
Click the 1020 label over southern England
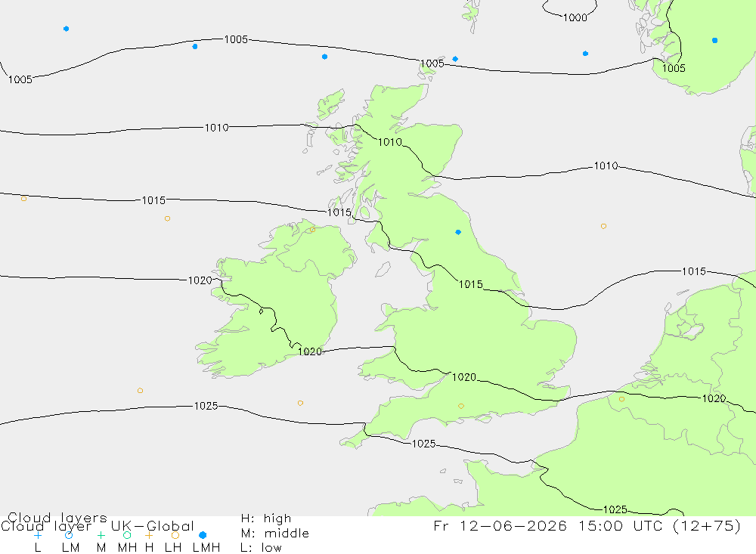point(464,377)
